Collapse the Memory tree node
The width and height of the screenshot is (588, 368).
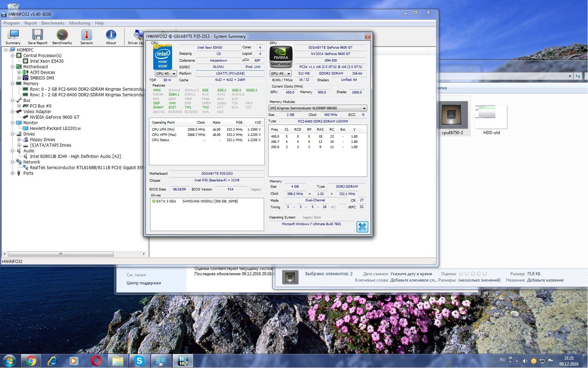pos(13,84)
